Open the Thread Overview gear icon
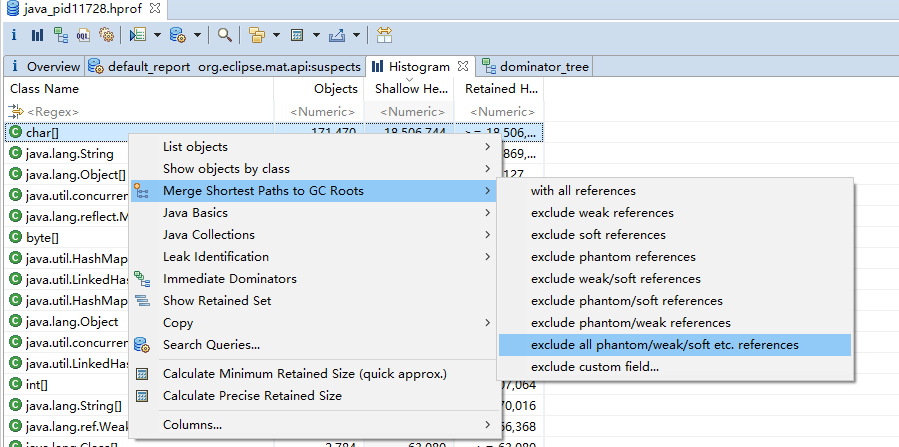The height and width of the screenshot is (447, 899). [106, 36]
